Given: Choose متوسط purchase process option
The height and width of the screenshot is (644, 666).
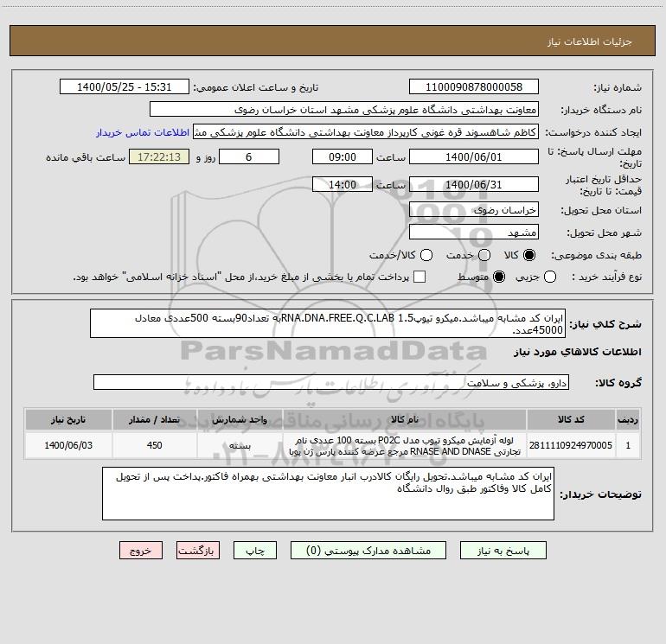Looking at the screenshot, I should 499,277.
